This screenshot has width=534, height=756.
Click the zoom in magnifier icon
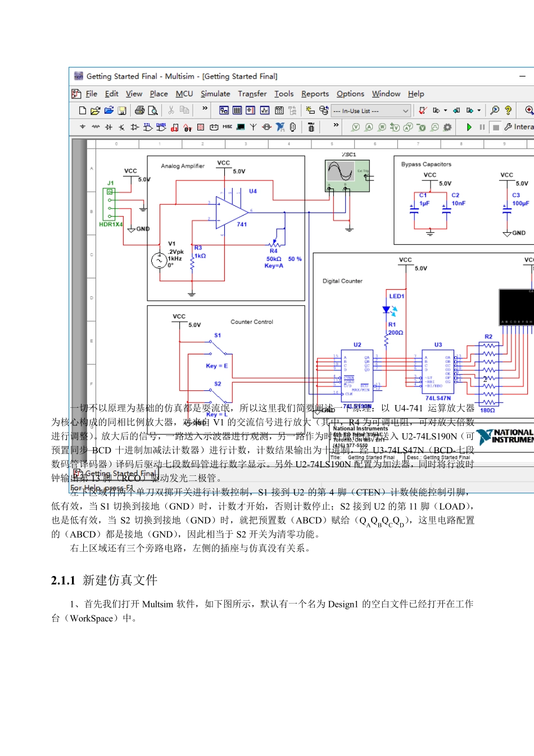tap(529, 111)
